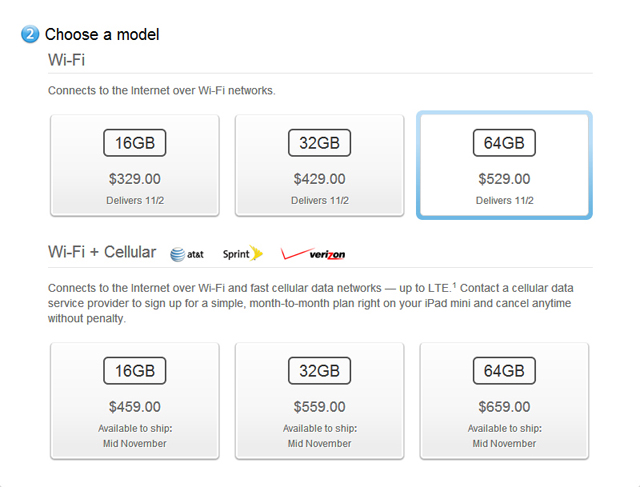Click the Verizon carrier logo
The height and width of the screenshot is (487, 640).
tap(313, 254)
